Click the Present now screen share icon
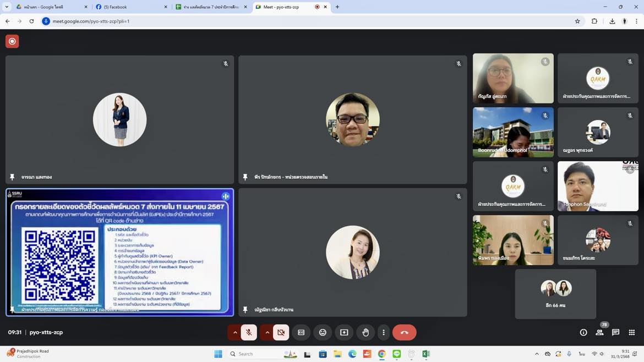The height and width of the screenshot is (362, 644). 344,332
